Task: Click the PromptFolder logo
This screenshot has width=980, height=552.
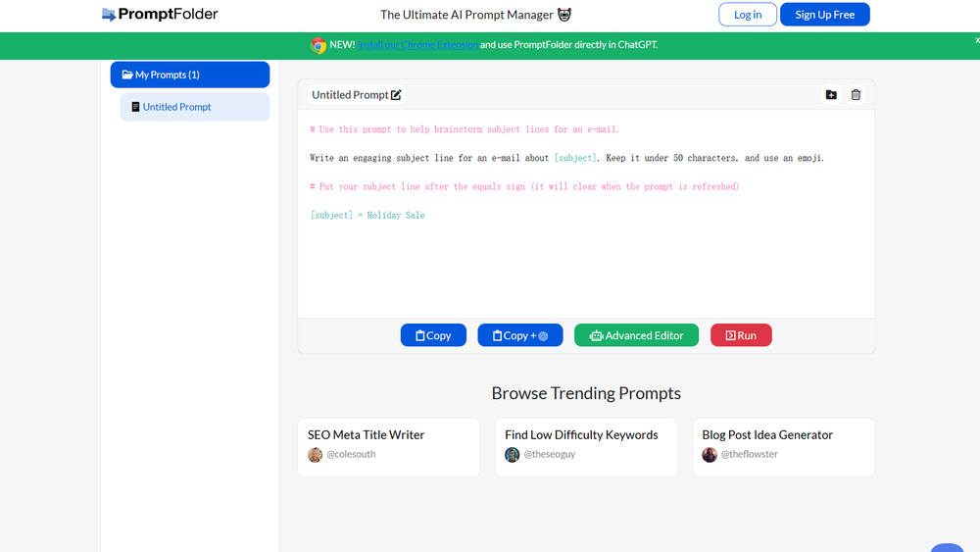Action: coord(160,15)
